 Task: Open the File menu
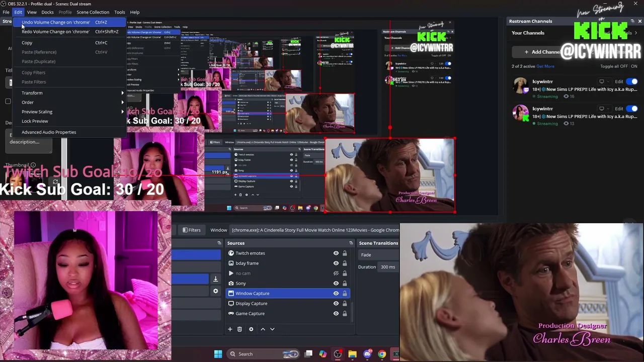coord(6,12)
